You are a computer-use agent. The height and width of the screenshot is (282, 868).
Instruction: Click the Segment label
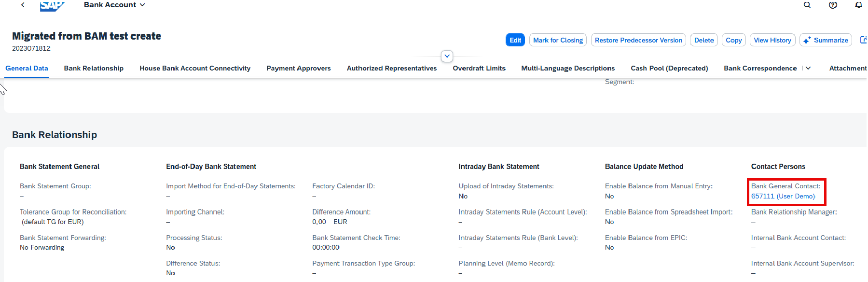click(620, 82)
